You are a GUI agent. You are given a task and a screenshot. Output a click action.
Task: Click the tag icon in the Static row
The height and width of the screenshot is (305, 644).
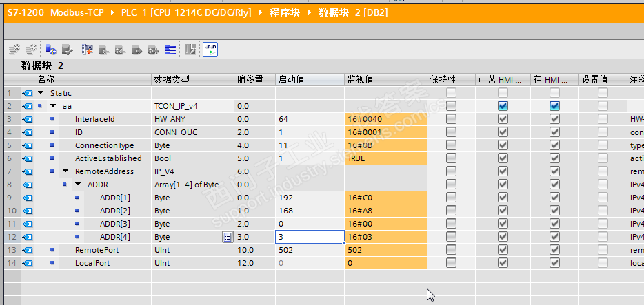click(28, 93)
